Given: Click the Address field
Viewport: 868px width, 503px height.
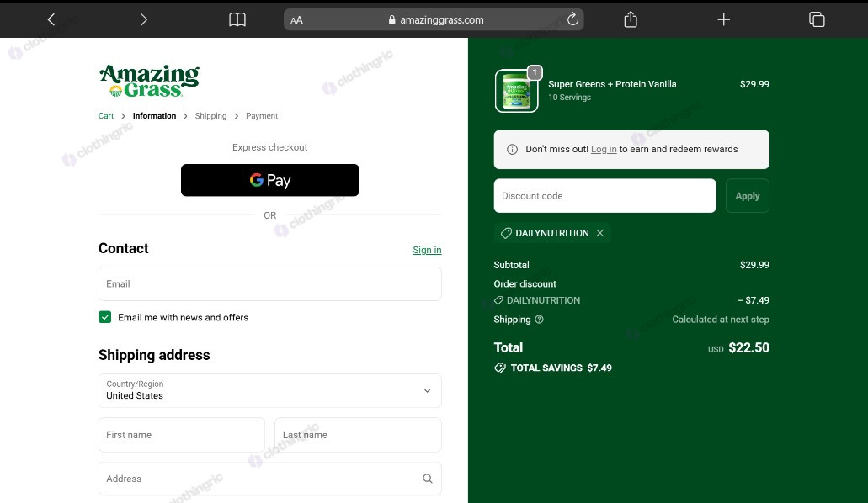Looking at the screenshot, I should [x=270, y=479].
